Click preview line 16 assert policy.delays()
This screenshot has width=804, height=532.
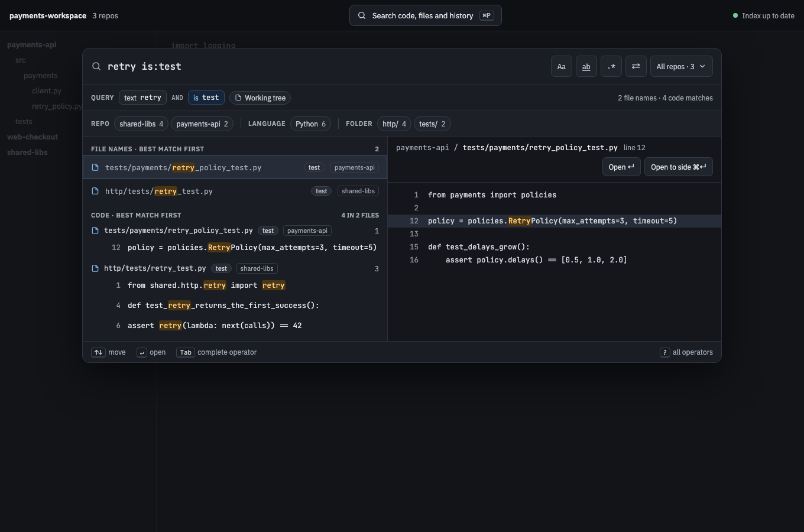tap(555, 260)
